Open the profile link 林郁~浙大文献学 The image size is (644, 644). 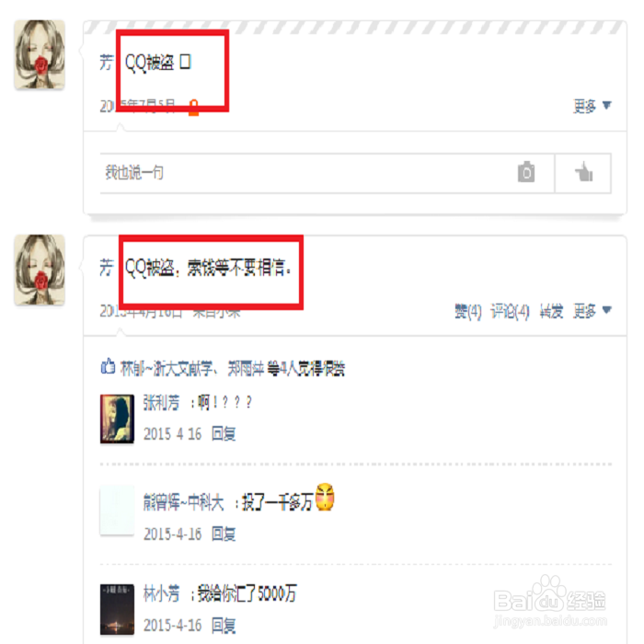click(167, 368)
